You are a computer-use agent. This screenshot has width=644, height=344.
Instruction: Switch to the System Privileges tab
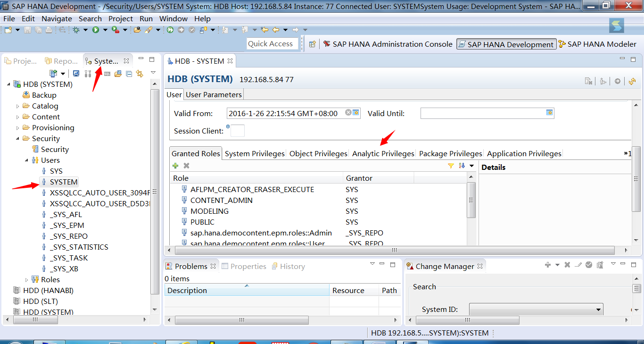tap(254, 153)
